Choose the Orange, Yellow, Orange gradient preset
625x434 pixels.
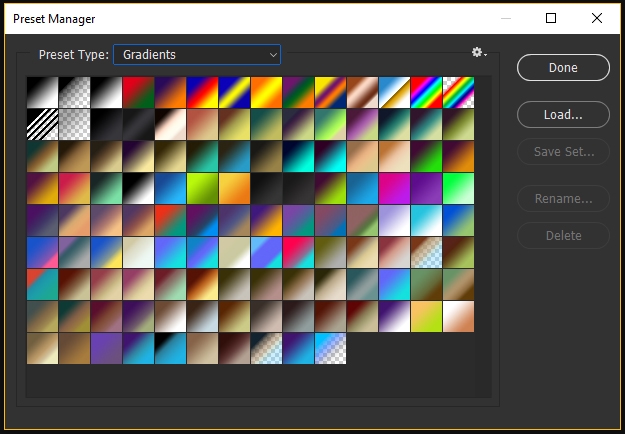click(267, 93)
